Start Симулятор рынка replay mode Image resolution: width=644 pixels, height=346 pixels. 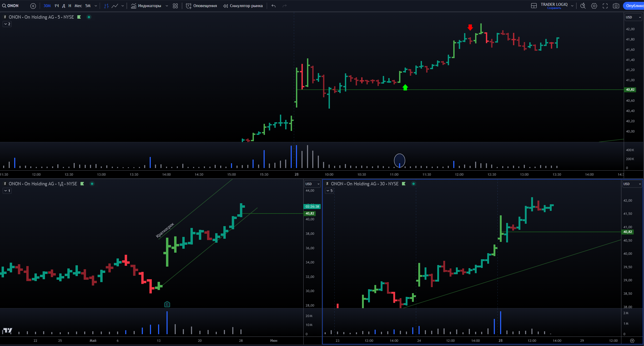click(x=243, y=6)
